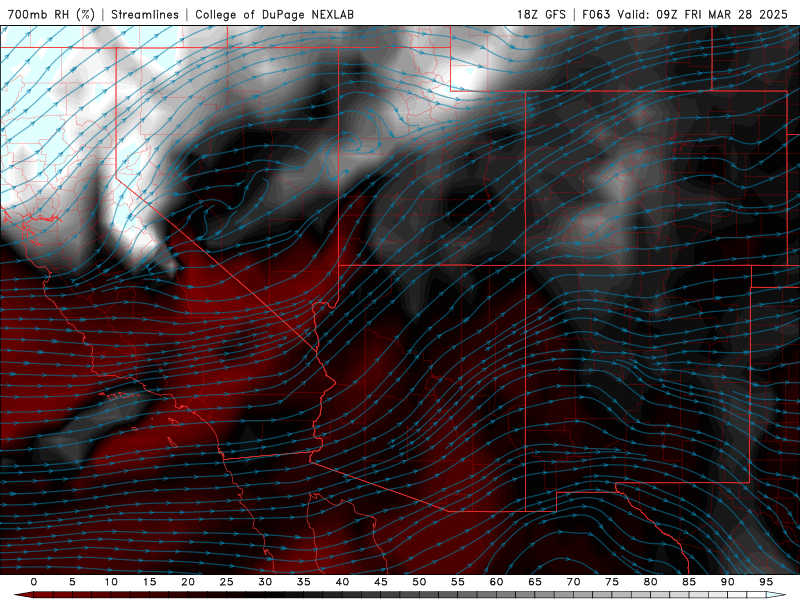Click the '30' value on the color scale
This screenshot has height=600, width=800.
265,582
